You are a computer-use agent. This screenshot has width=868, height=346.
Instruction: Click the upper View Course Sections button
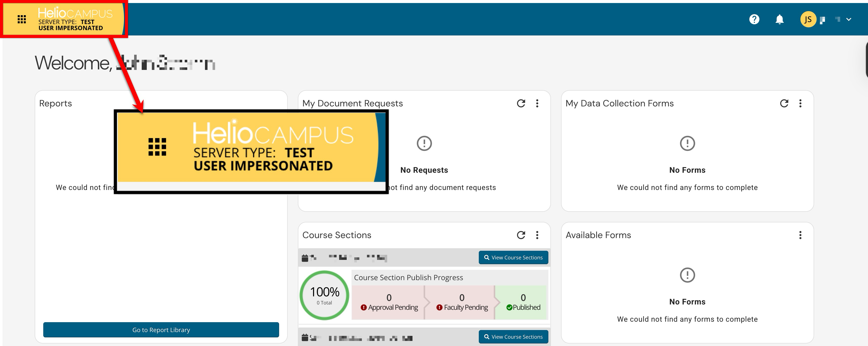click(x=513, y=258)
